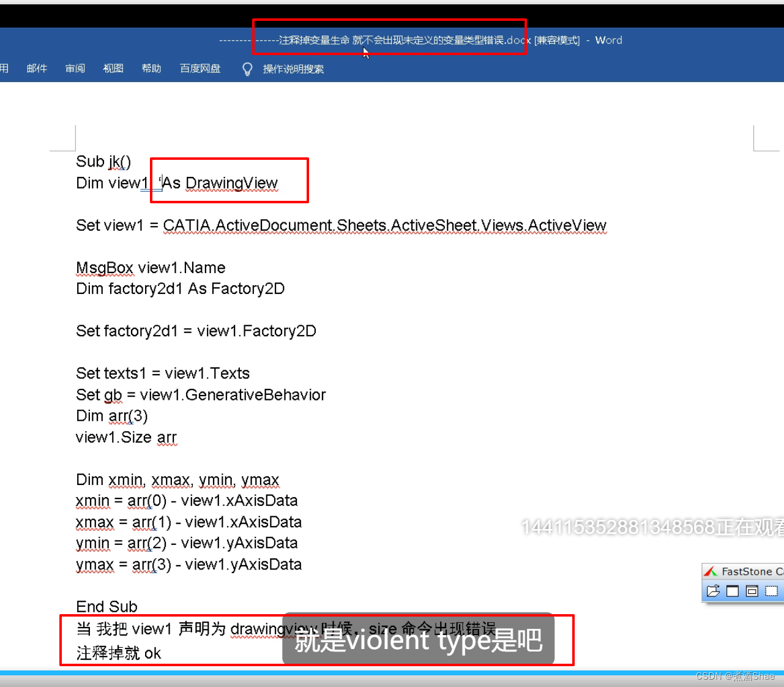
Task: Click the 'Dim arr(3)' code line
Action: point(112,416)
